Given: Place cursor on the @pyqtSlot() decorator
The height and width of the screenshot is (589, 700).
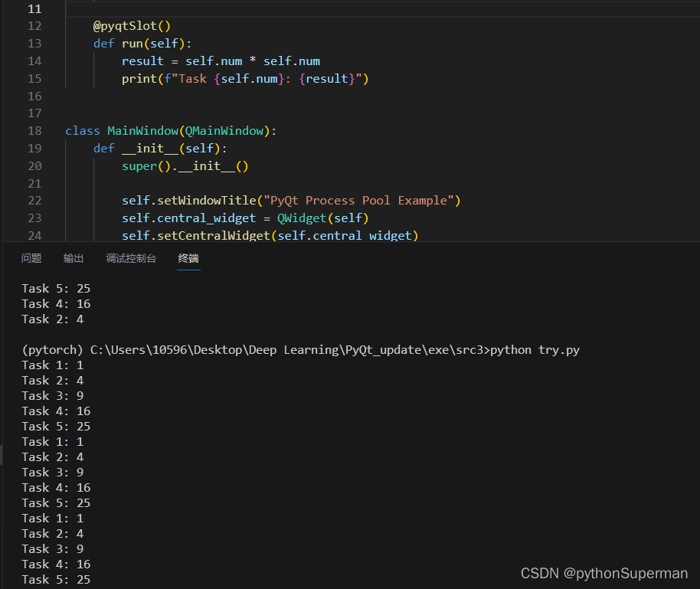Looking at the screenshot, I should [132, 26].
